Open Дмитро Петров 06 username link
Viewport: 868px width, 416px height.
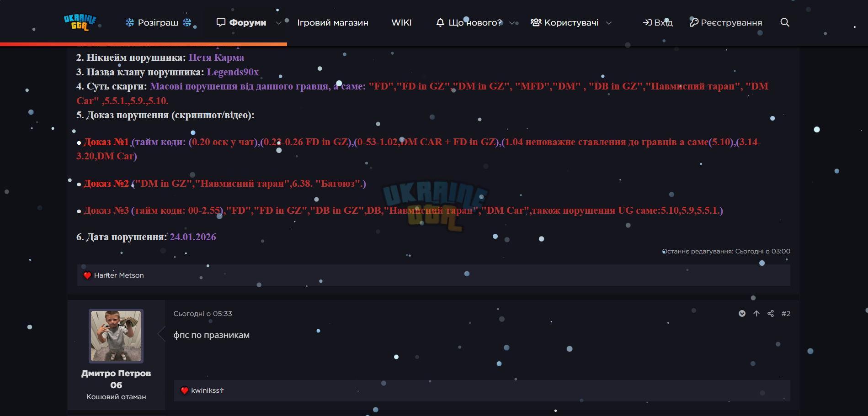pos(116,379)
